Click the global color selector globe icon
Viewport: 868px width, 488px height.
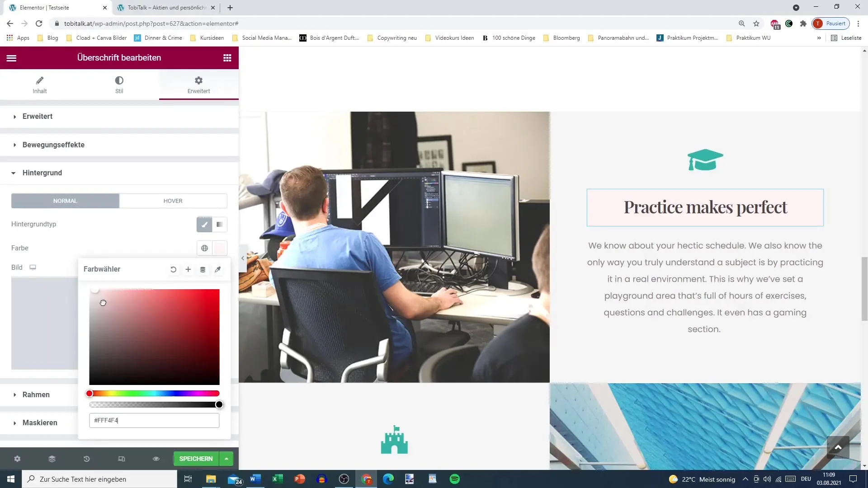pos(204,248)
